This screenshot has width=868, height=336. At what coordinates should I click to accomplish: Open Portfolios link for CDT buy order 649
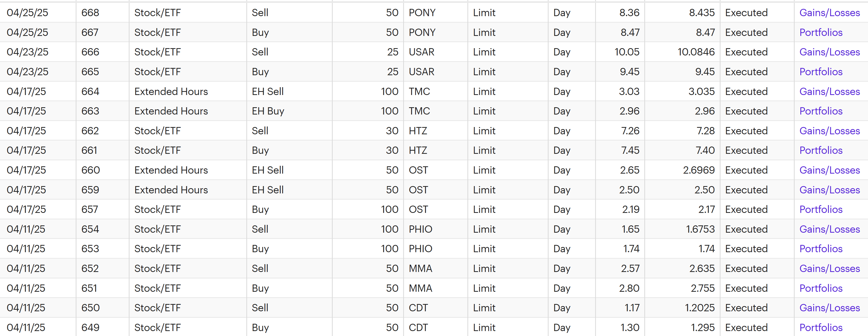820,328
